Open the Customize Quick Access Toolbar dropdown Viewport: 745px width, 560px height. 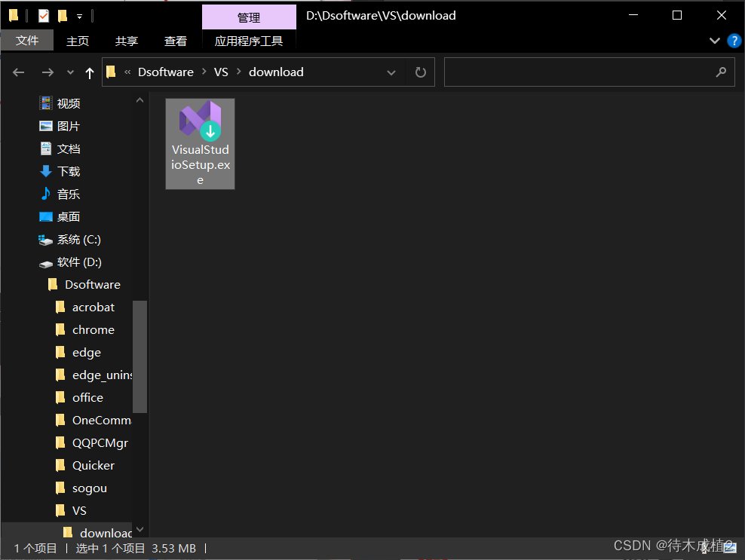pos(79,17)
